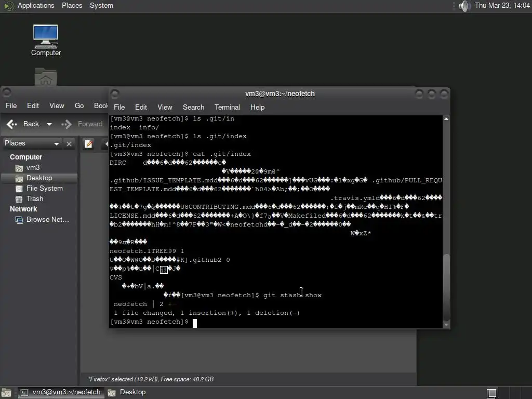Click the Network heading in sidebar
532x399 pixels.
coord(23,209)
